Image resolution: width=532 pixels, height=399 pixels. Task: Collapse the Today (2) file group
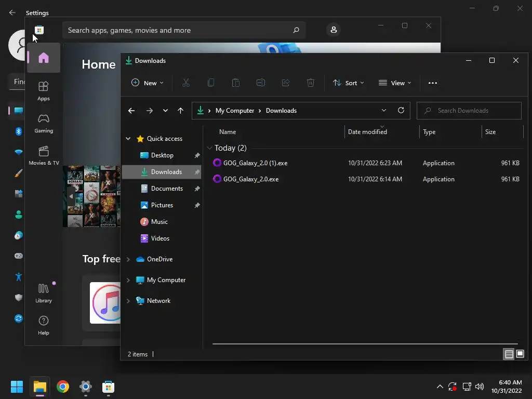[x=209, y=148]
